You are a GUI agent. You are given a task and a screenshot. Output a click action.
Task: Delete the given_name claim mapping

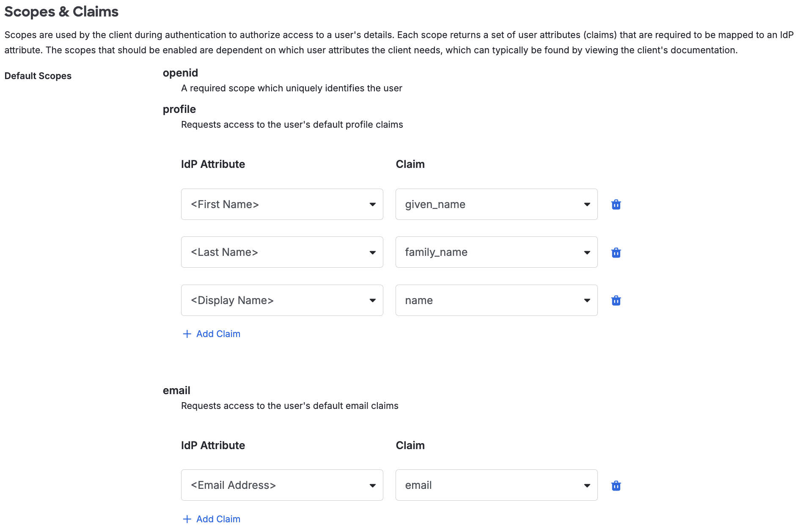[616, 204]
